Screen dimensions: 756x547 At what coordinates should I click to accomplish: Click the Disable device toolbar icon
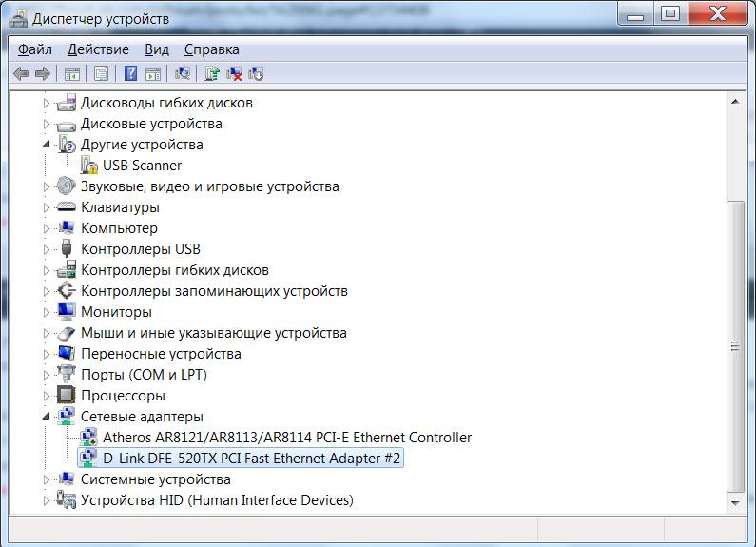256,74
